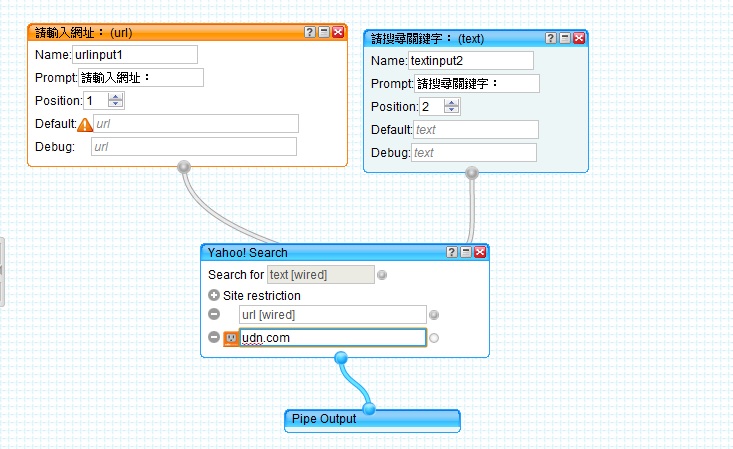Screen dimensions: 733x449
Task: Click the Position field showing 1
Action: (x=96, y=101)
